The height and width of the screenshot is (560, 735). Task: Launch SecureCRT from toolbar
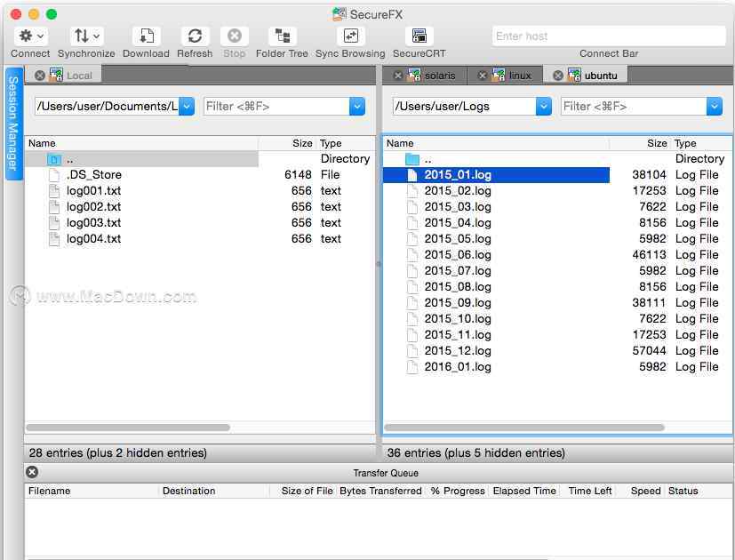419,36
